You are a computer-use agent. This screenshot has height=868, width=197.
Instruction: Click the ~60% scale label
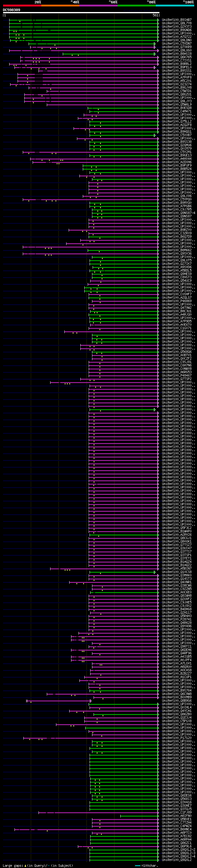[113, 2]
